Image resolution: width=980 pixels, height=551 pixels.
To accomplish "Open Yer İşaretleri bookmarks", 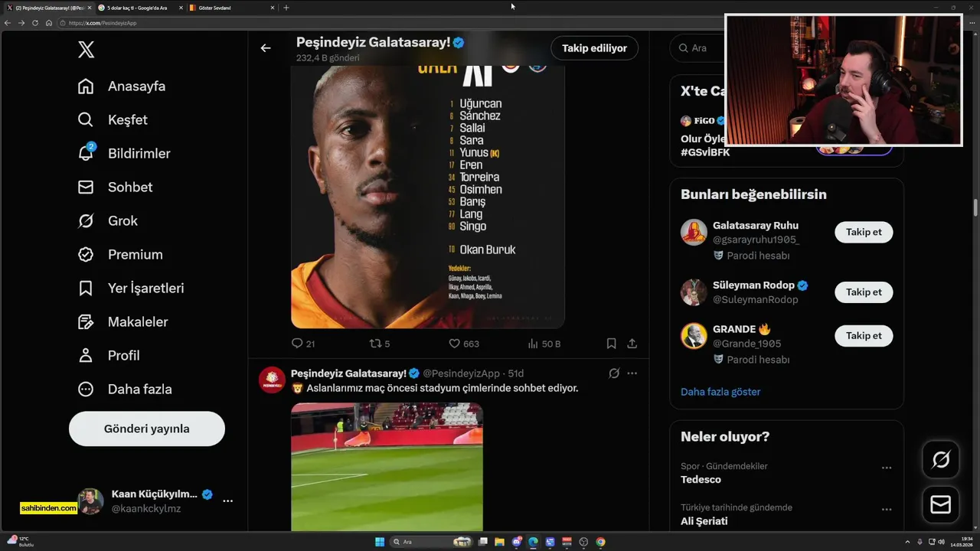I will tap(131, 289).
